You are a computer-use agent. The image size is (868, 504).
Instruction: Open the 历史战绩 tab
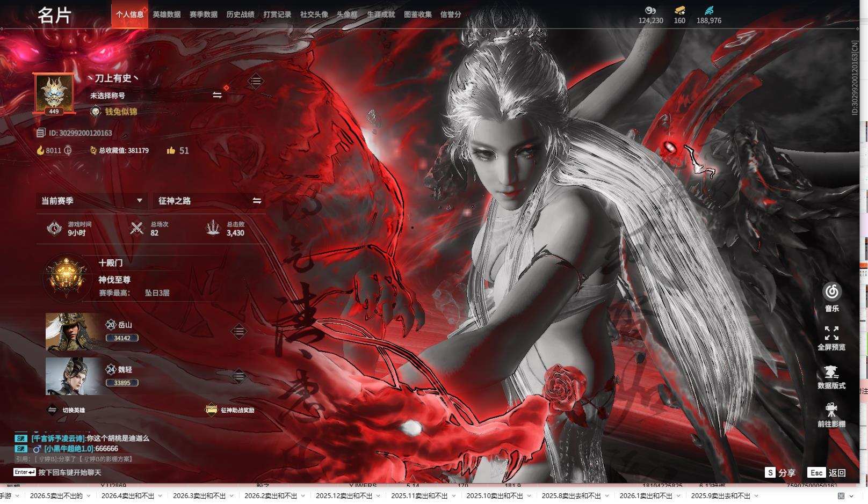coord(240,14)
